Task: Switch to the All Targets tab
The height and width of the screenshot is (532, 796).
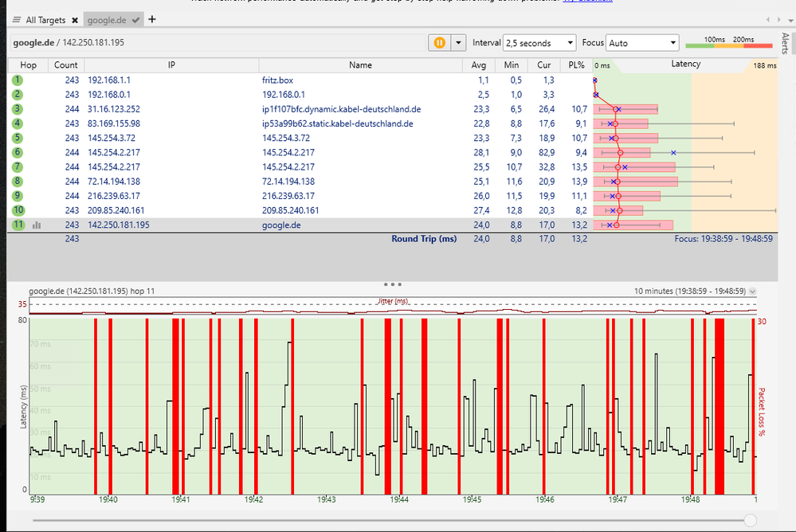Action: pyautogui.click(x=45, y=20)
